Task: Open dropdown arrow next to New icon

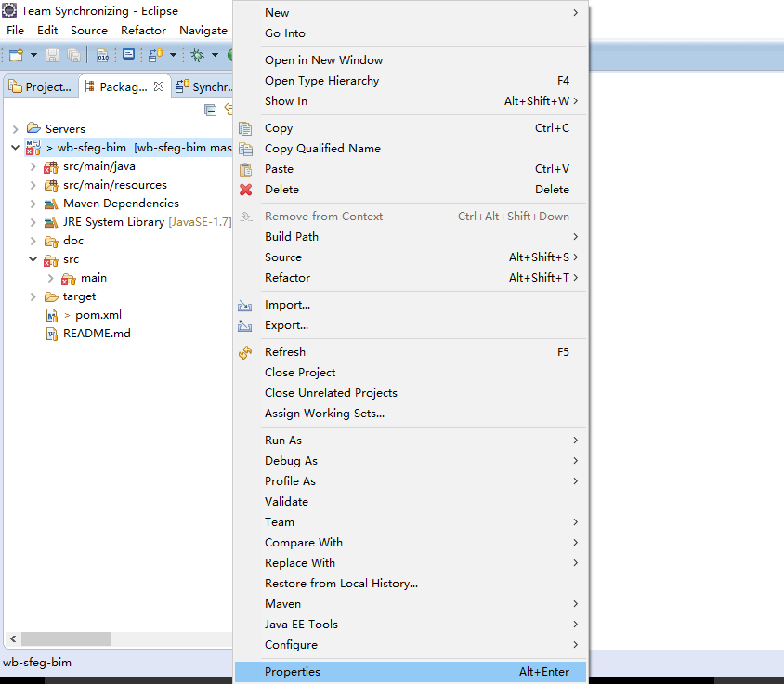Action: (x=33, y=56)
